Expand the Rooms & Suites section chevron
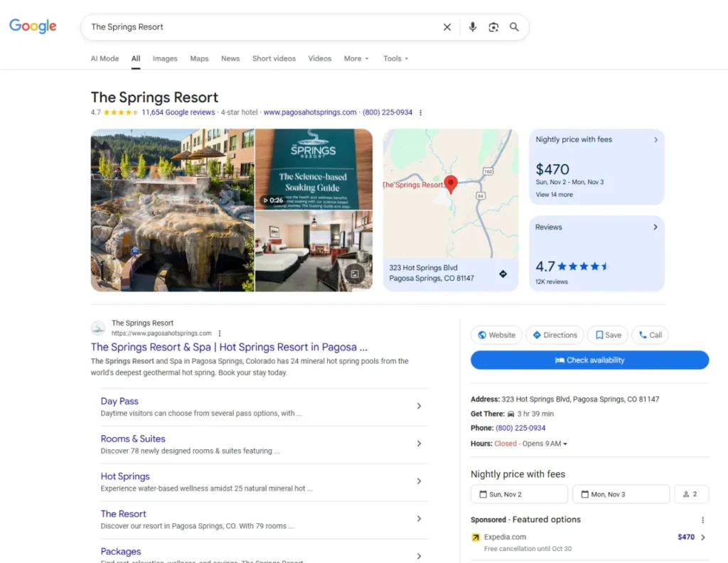The image size is (728, 563). click(x=419, y=443)
